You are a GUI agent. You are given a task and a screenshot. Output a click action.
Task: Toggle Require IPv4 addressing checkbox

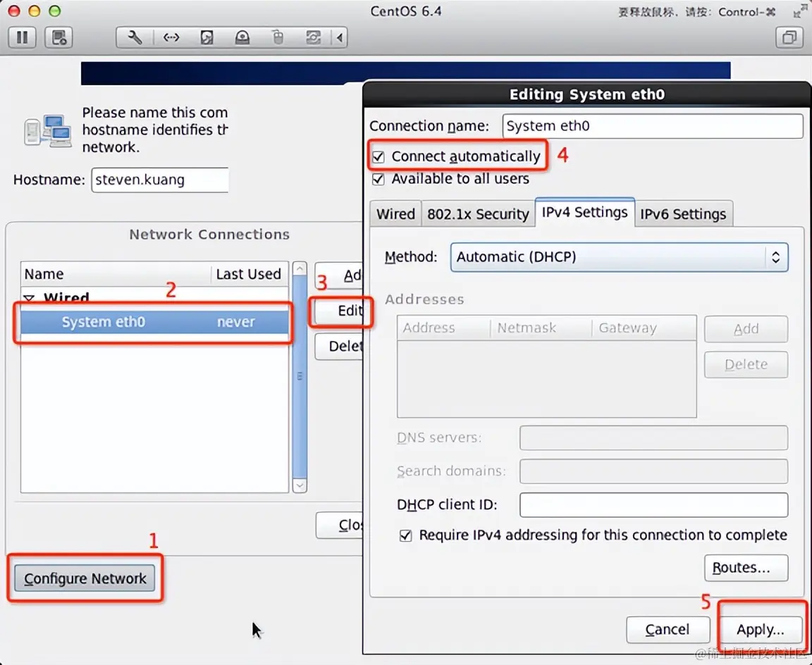point(405,535)
